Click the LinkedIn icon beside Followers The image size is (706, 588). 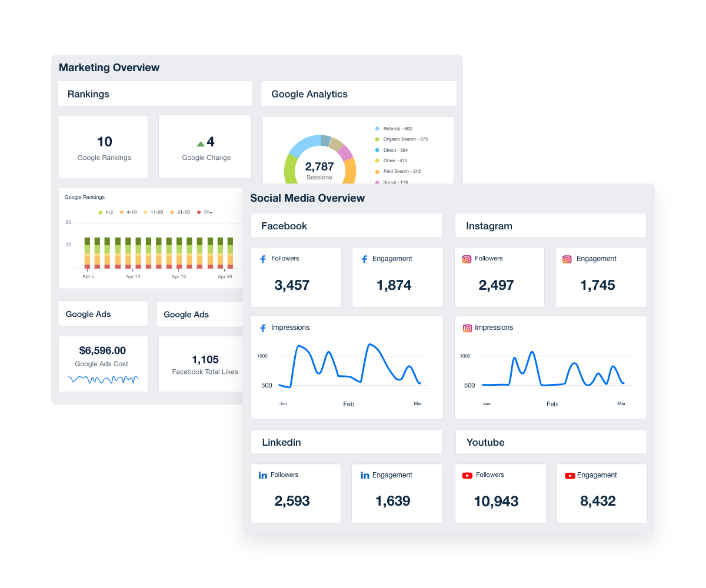(262, 475)
